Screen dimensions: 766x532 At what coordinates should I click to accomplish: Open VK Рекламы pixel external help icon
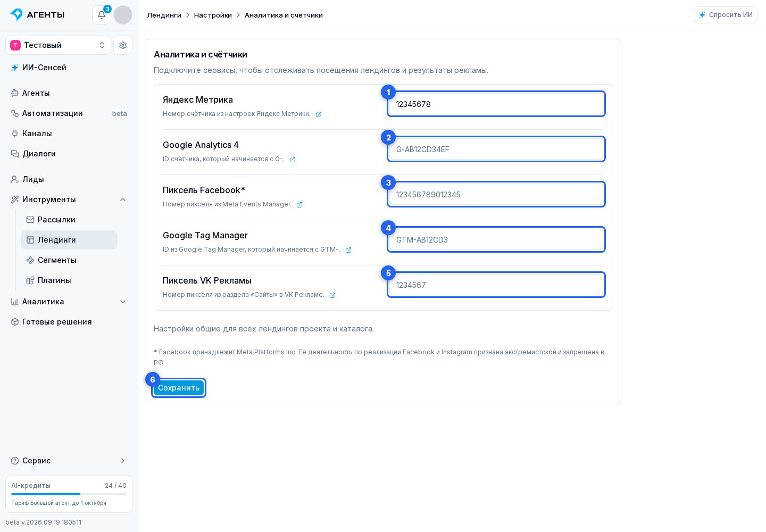click(x=332, y=295)
